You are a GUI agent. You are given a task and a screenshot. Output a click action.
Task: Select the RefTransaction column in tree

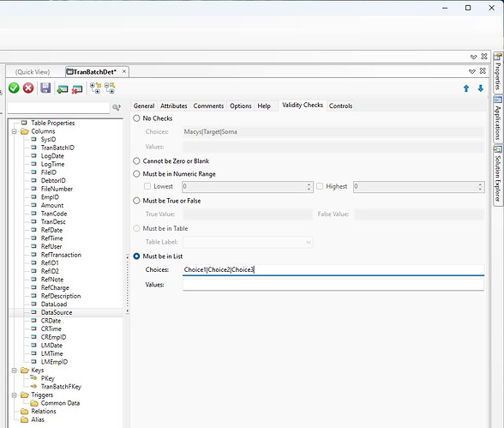click(61, 255)
